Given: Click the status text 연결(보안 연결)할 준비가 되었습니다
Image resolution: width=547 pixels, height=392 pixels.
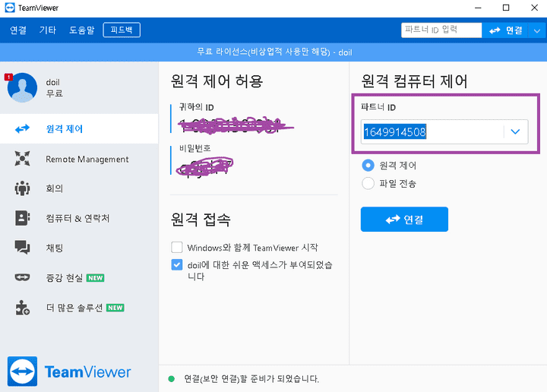Looking at the screenshot, I should (x=251, y=379).
